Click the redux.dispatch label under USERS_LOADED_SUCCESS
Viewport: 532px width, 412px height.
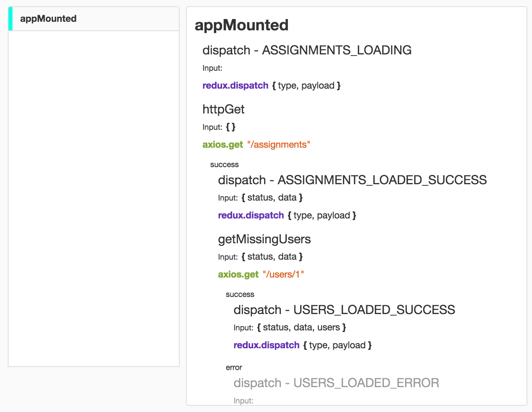point(266,345)
